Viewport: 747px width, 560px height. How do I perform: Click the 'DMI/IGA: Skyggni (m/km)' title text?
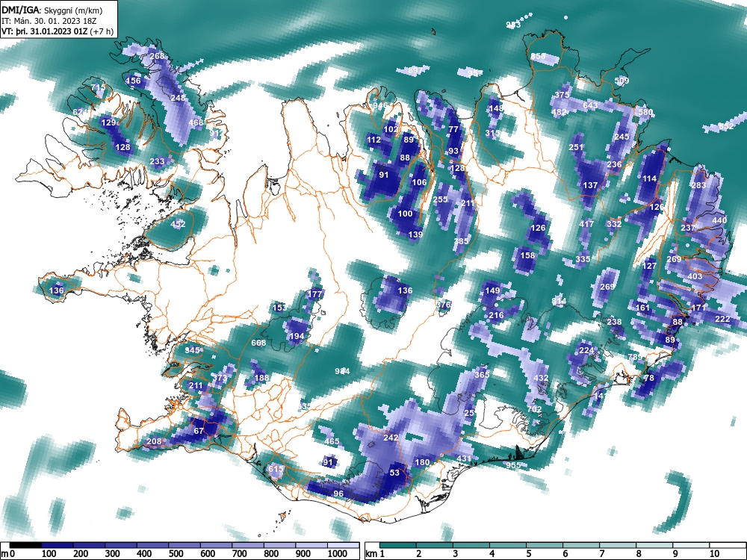coord(52,10)
